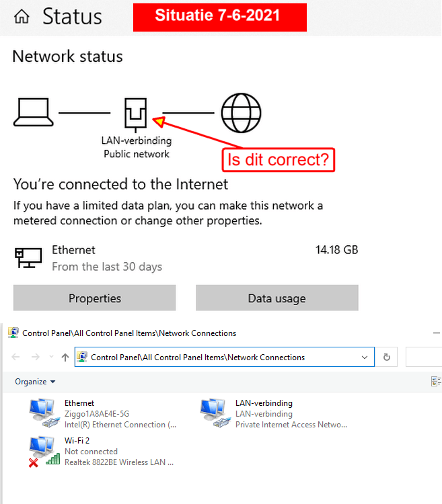
Task: Click the globe Internet icon
Action: [241, 112]
